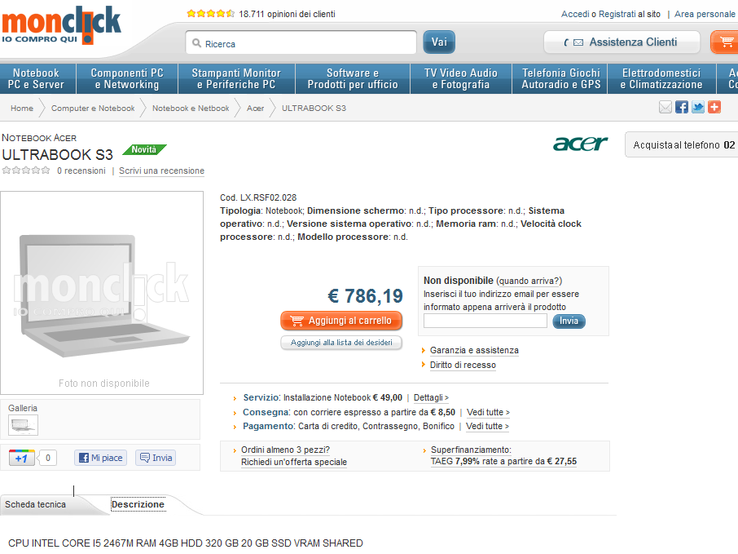Viewport: 738px width, 554px height.
Task: Click Invia next to the email notification field
Action: 569,321
